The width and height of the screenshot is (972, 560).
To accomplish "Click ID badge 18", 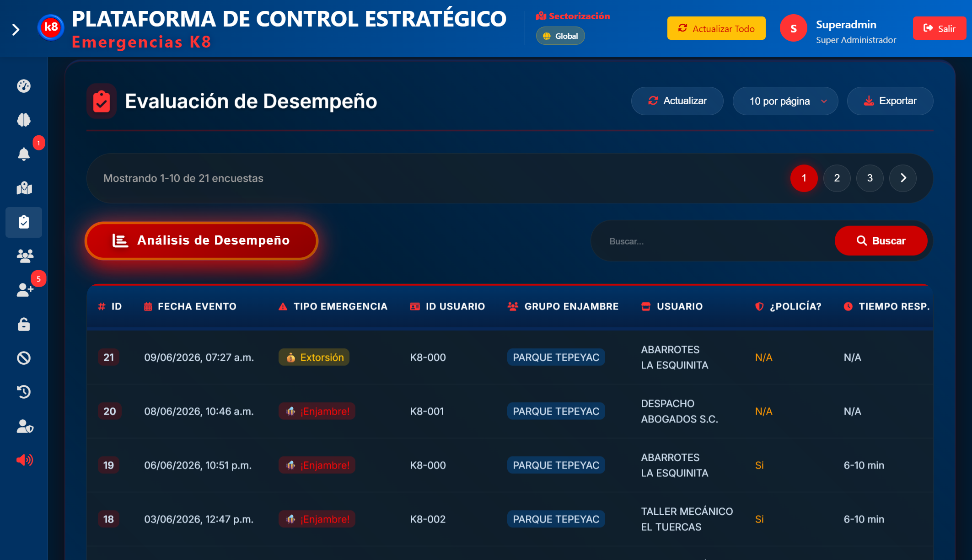I will [108, 519].
